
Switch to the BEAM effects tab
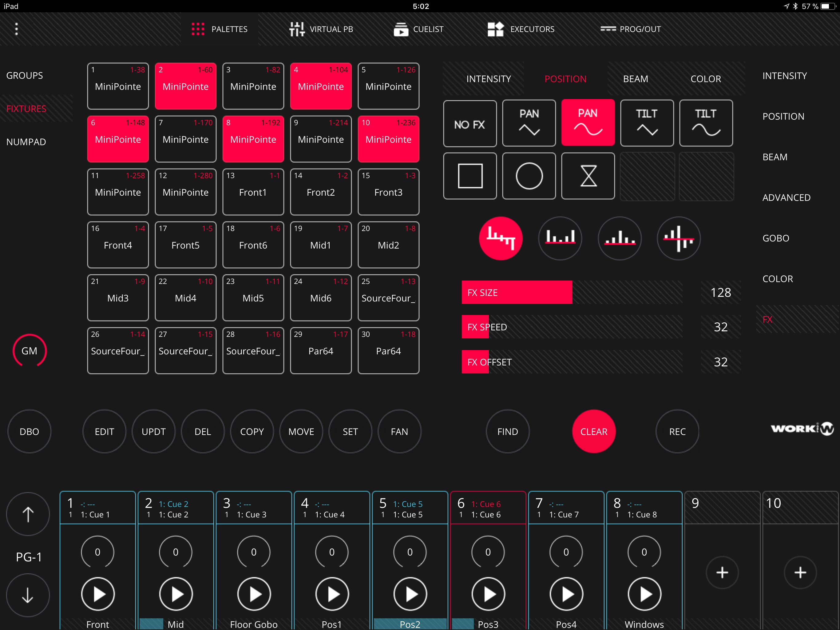pos(635,79)
